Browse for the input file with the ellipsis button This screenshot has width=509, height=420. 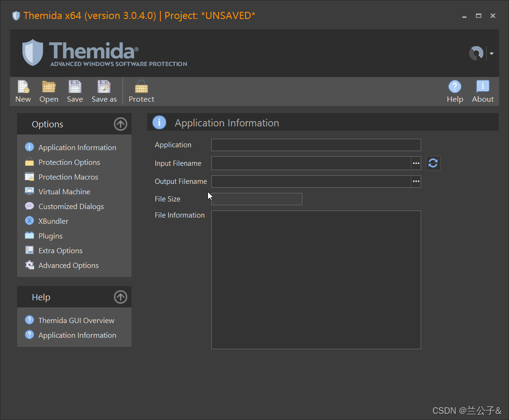pos(416,163)
